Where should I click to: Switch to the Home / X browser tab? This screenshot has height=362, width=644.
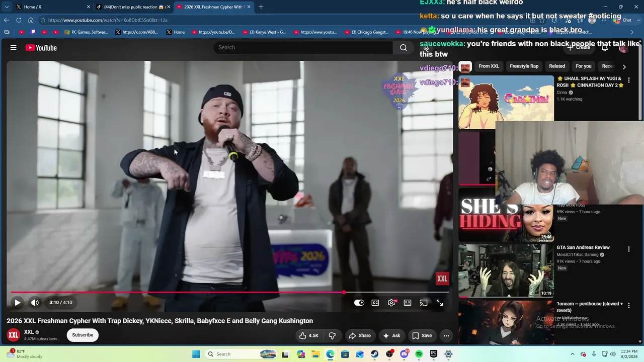(52, 7)
